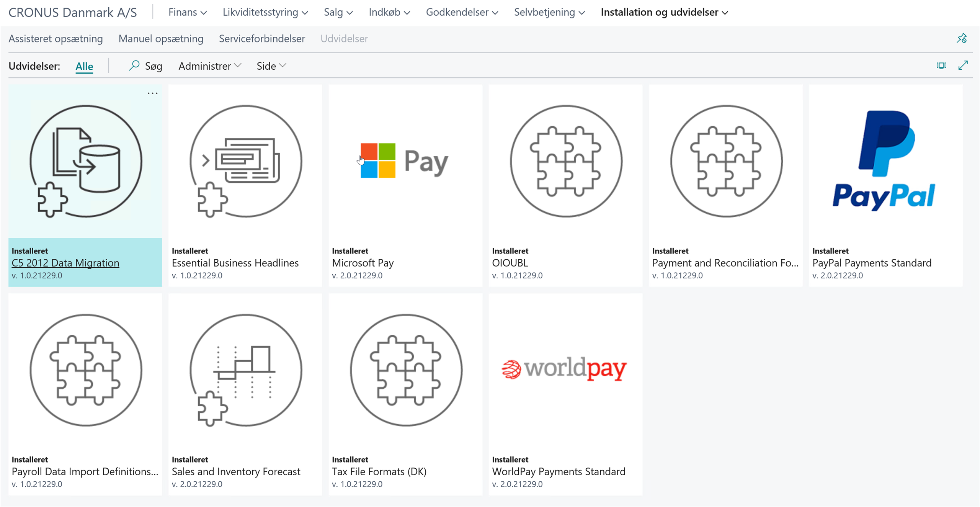This screenshot has width=980, height=507.
Task: Click the Microsoft Pay logo tile
Action: tap(404, 161)
